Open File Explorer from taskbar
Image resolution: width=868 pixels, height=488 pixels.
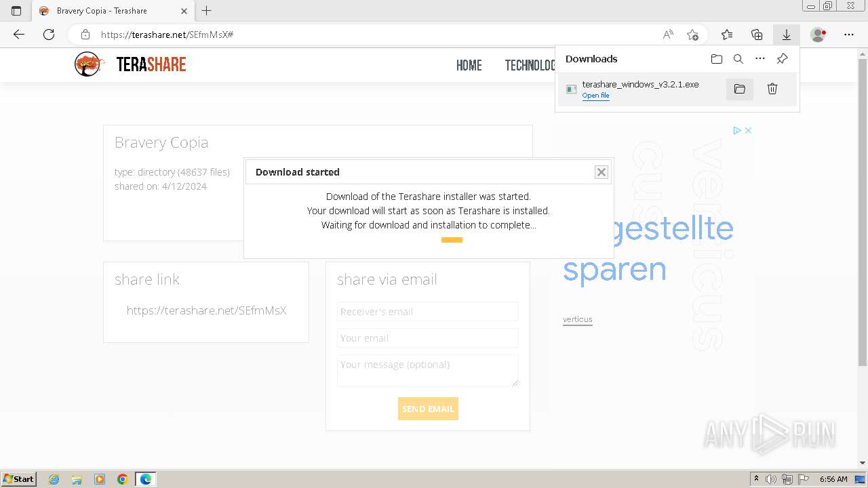click(x=77, y=479)
